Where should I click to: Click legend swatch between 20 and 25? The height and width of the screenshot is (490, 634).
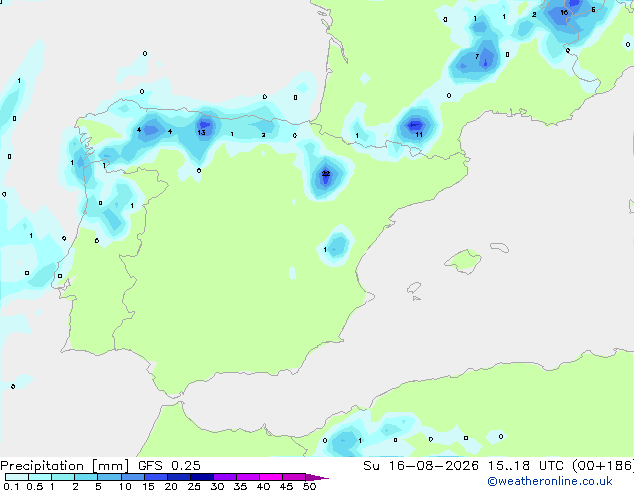[x=178, y=477]
